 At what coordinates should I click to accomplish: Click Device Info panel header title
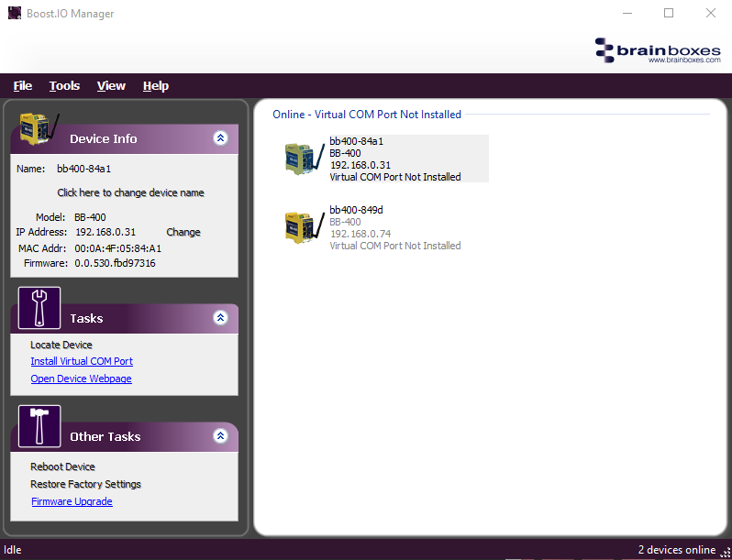103,138
